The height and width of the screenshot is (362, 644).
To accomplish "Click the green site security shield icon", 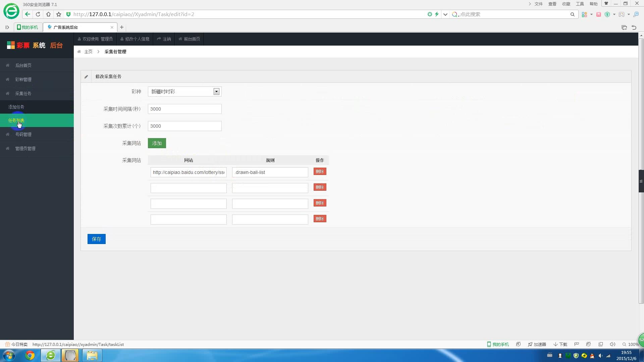I will [x=68, y=14].
